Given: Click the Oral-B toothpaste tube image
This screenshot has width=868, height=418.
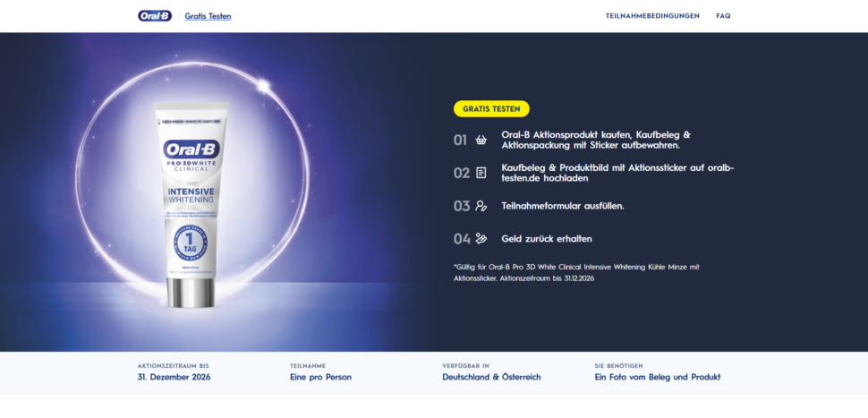Looking at the screenshot, I should click(191, 204).
